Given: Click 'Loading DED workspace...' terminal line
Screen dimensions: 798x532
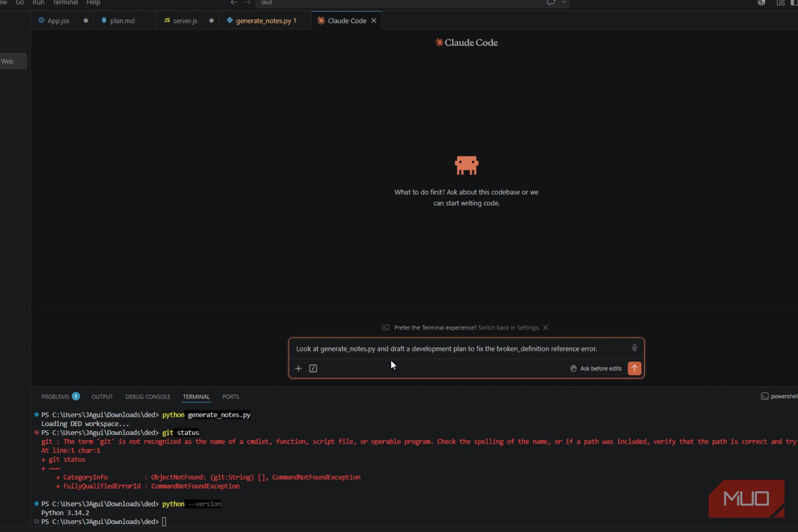Looking at the screenshot, I should click(85, 424).
